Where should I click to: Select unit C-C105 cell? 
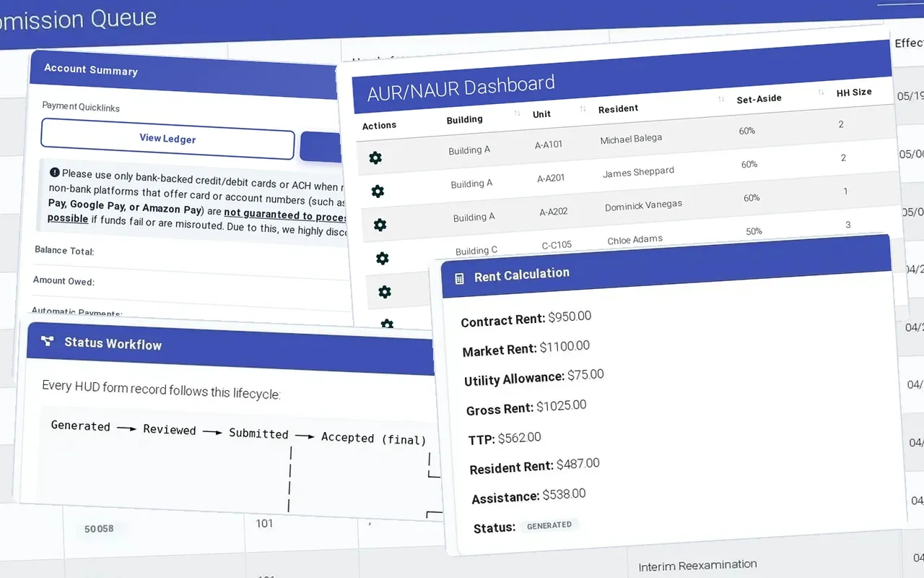point(557,245)
